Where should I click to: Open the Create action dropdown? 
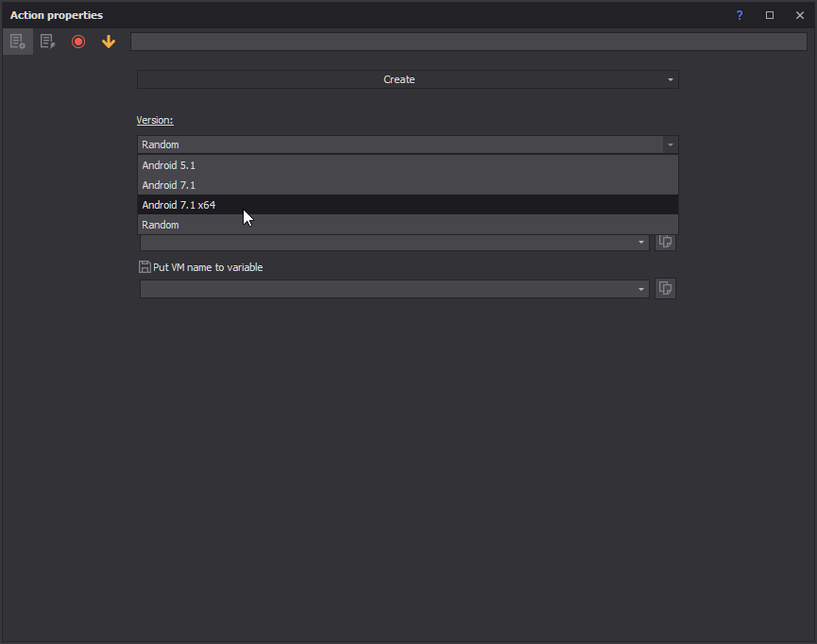(407, 79)
